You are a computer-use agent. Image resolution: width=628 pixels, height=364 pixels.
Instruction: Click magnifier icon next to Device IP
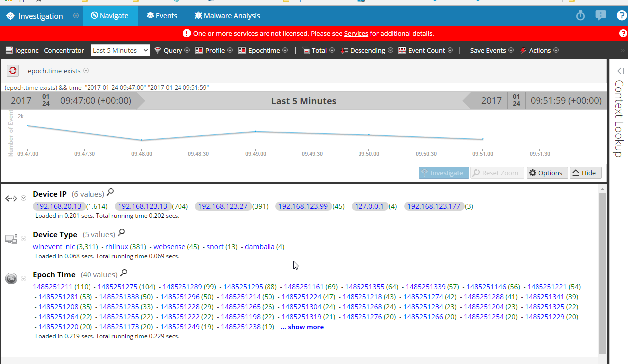110,193
